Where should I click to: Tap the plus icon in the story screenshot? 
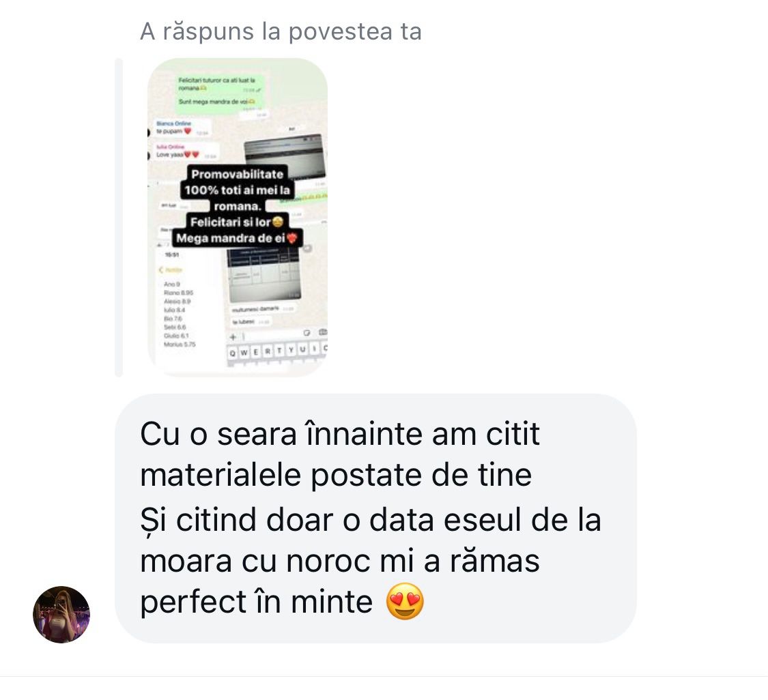(x=233, y=337)
